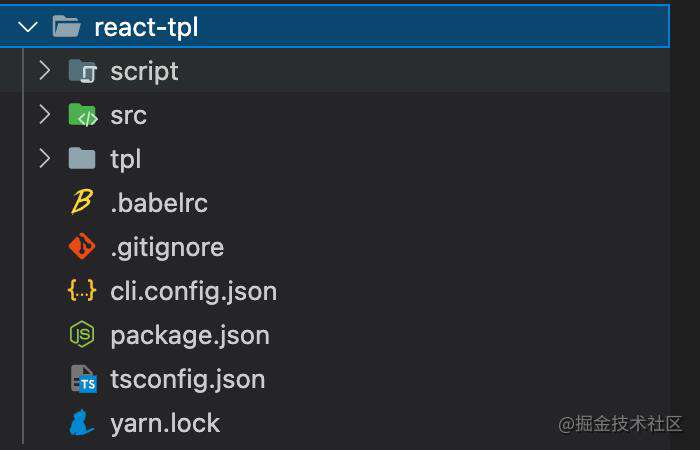Click the yellow JSON braces icon

click(82, 290)
